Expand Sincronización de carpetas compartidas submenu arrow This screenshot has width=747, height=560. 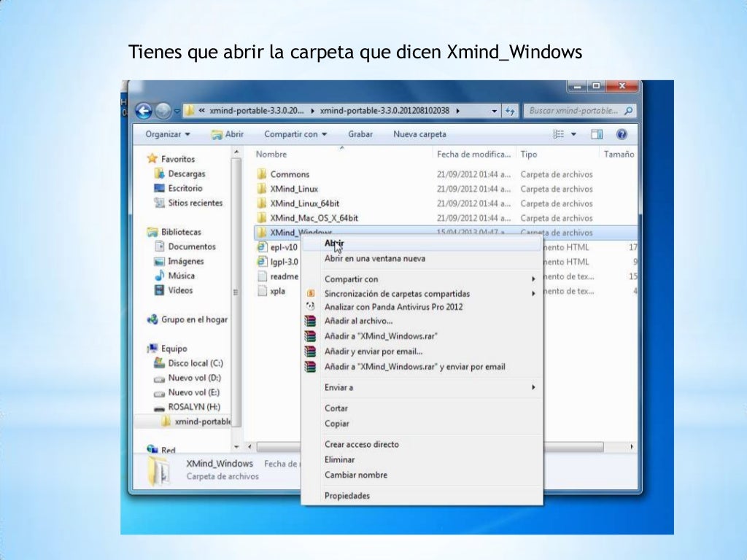click(533, 294)
